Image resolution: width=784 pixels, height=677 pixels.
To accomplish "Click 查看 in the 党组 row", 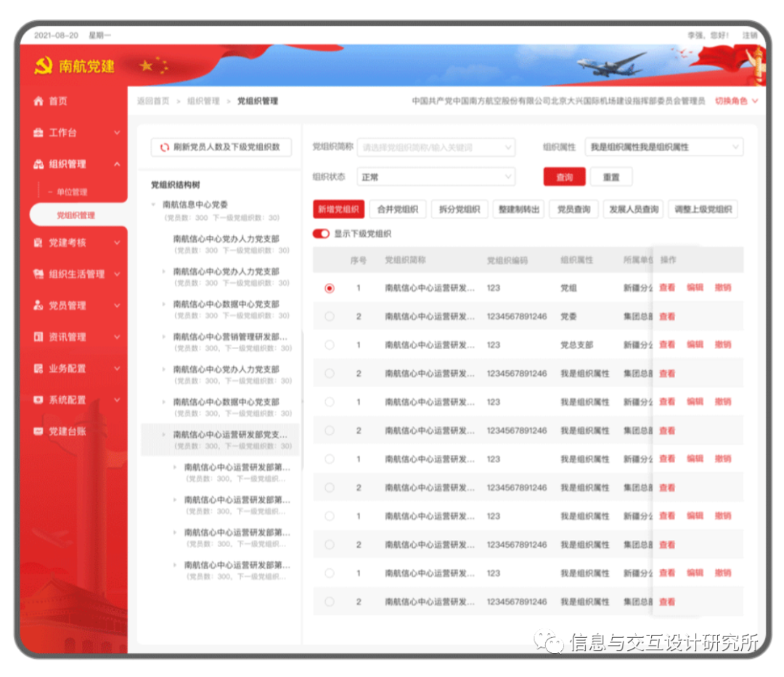I will [667, 288].
